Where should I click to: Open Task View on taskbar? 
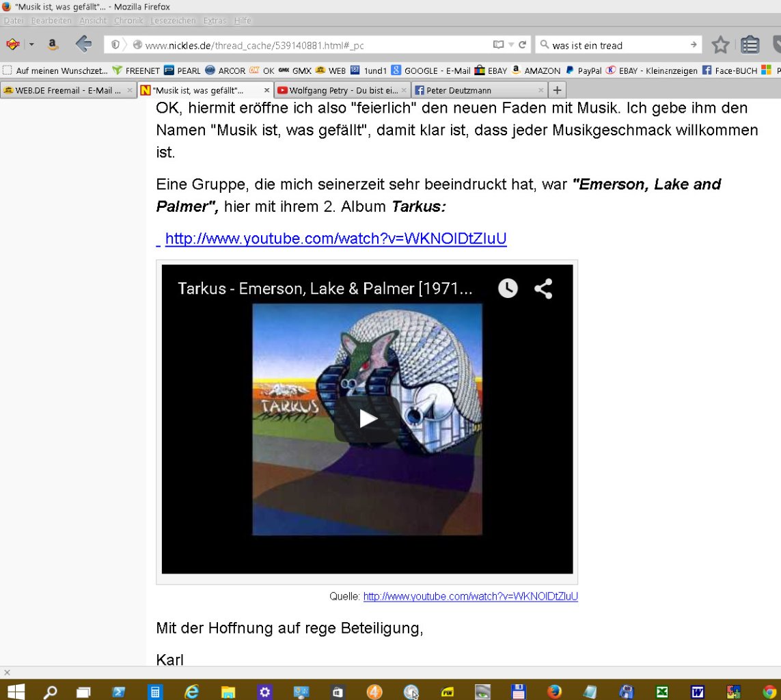click(x=83, y=692)
